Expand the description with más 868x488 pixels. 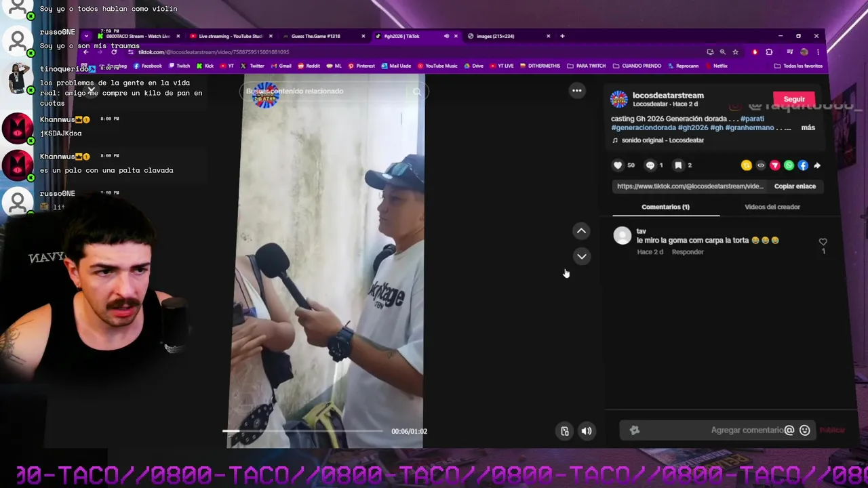coord(808,127)
